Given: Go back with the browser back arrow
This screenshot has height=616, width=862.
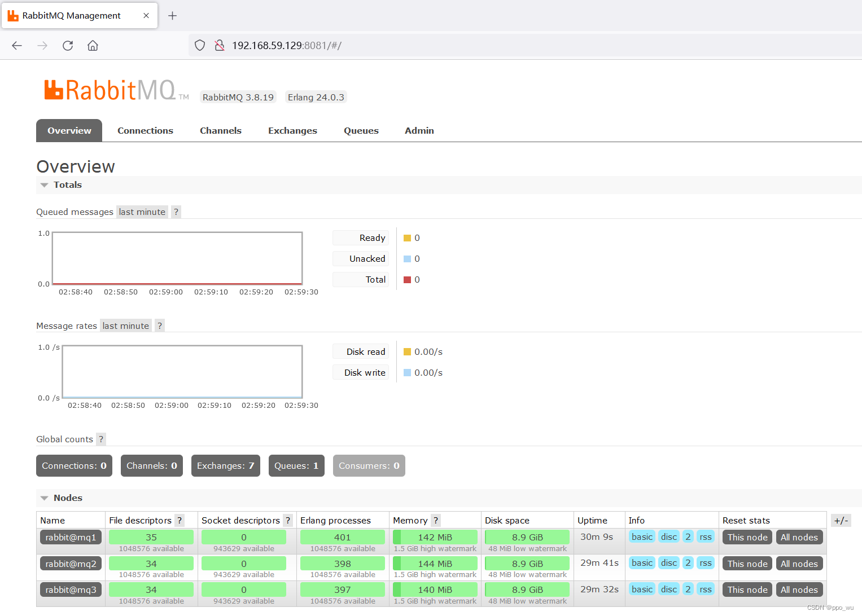Looking at the screenshot, I should (17, 46).
